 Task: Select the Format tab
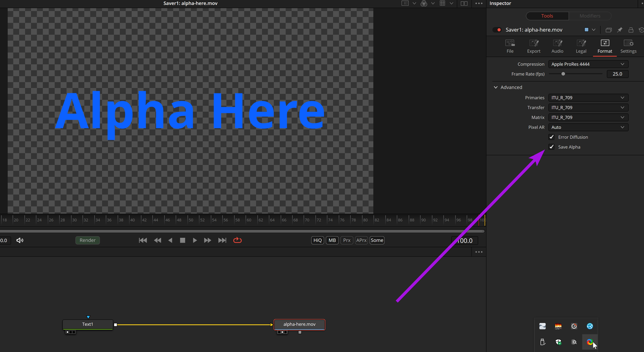point(605,47)
